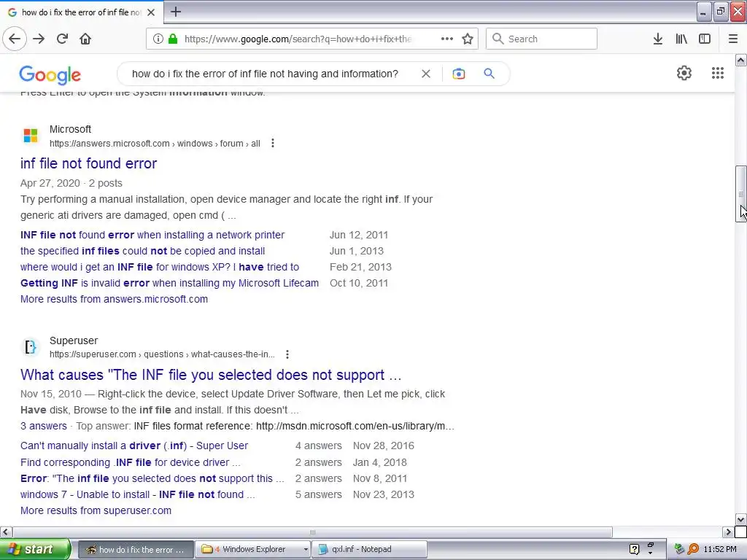Search by image with camera icon

pyautogui.click(x=459, y=74)
